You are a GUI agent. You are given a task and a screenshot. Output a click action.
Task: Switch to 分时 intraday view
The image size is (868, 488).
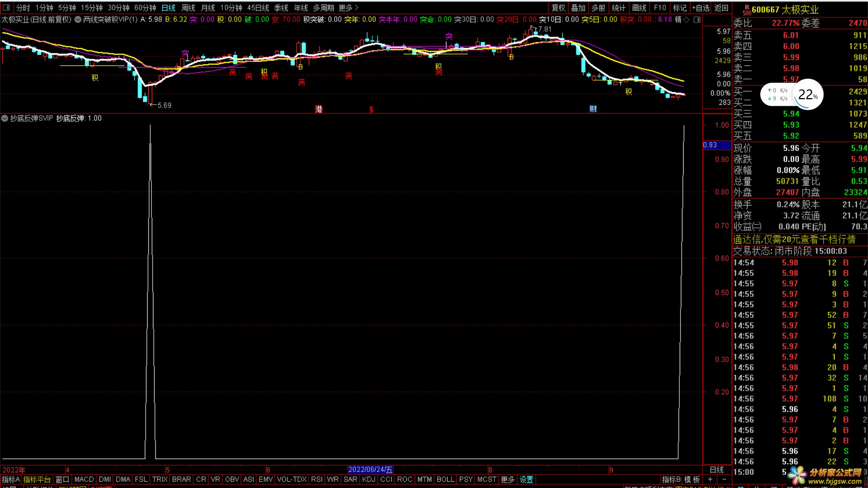pyautogui.click(x=23, y=8)
